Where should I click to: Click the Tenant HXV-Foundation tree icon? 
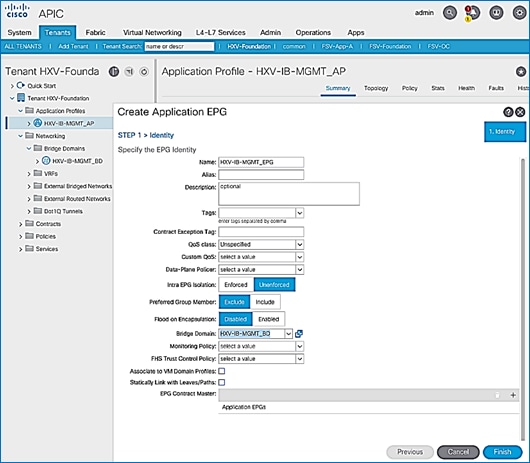(21, 98)
